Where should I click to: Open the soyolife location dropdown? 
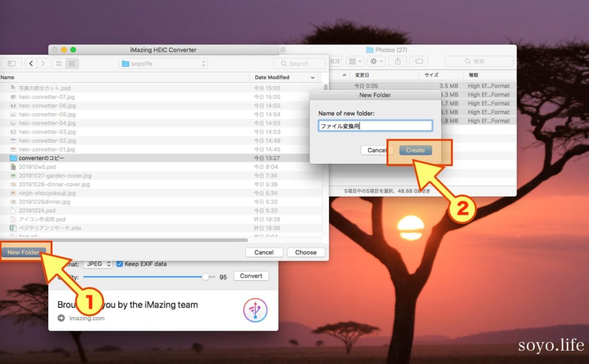click(164, 63)
